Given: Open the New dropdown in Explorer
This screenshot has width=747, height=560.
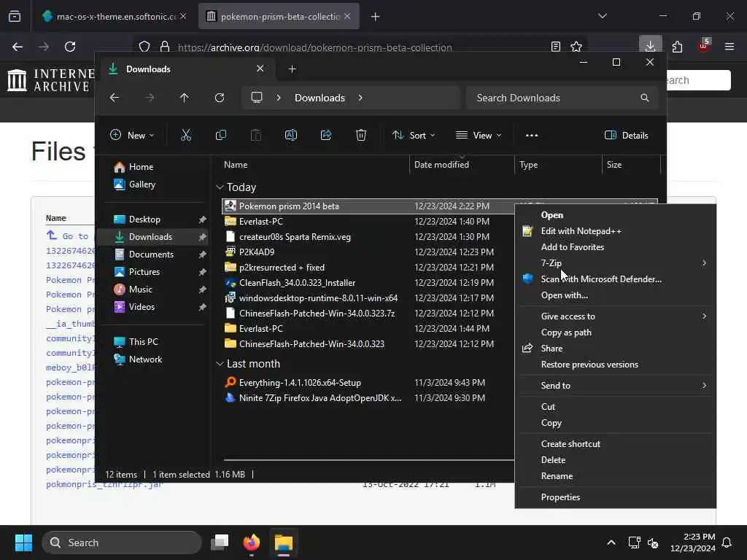Looking at the screenshot, I should point(132,135).
